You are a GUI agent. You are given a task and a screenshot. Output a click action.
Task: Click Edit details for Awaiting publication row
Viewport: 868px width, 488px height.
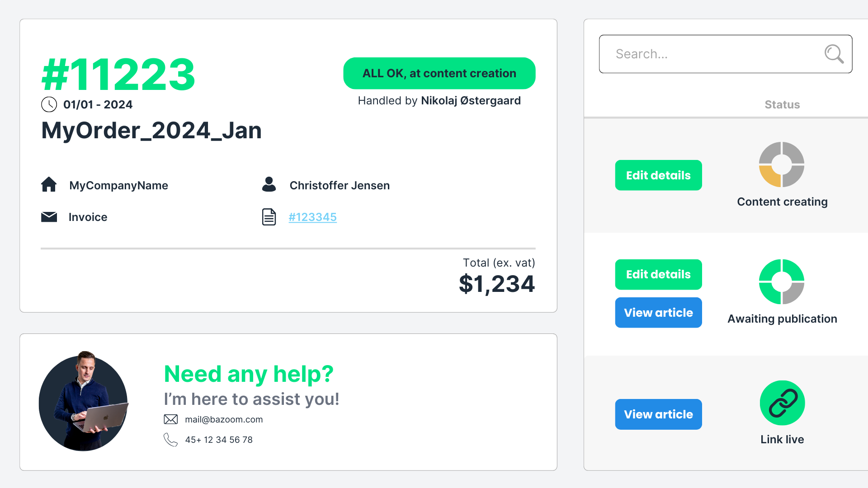pos(659,274)
